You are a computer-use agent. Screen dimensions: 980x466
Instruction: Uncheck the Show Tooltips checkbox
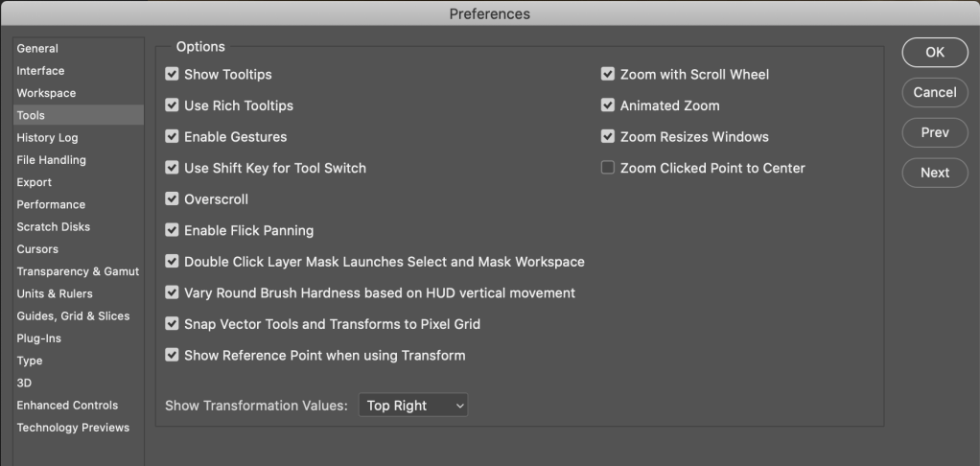173,75
